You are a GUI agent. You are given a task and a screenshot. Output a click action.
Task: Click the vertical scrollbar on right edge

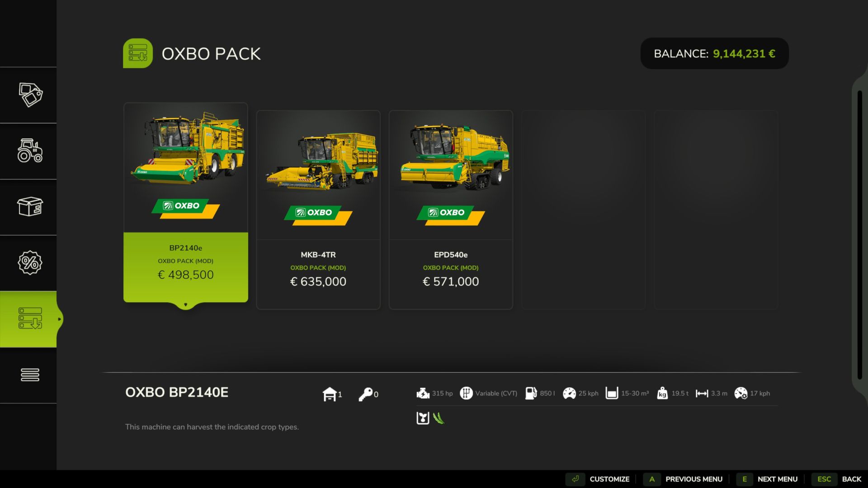859,235
